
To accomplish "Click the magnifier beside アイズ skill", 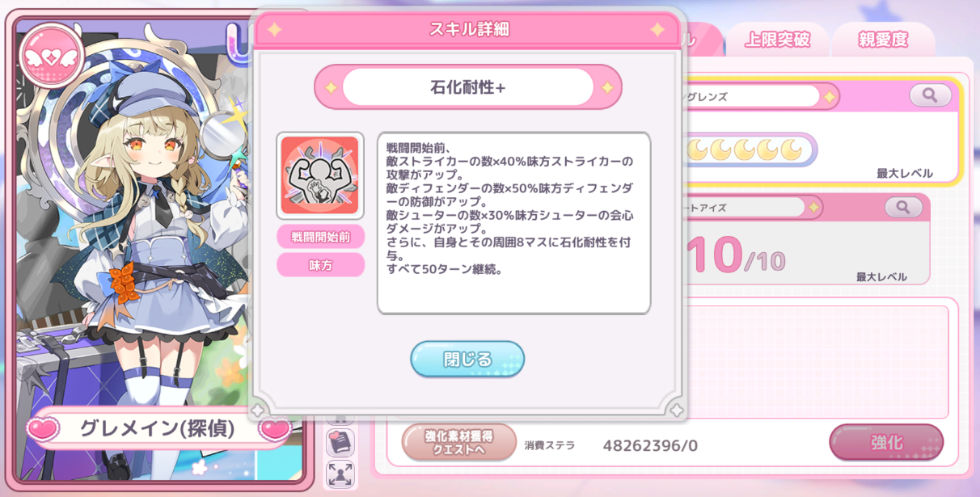I will point(903,208).
